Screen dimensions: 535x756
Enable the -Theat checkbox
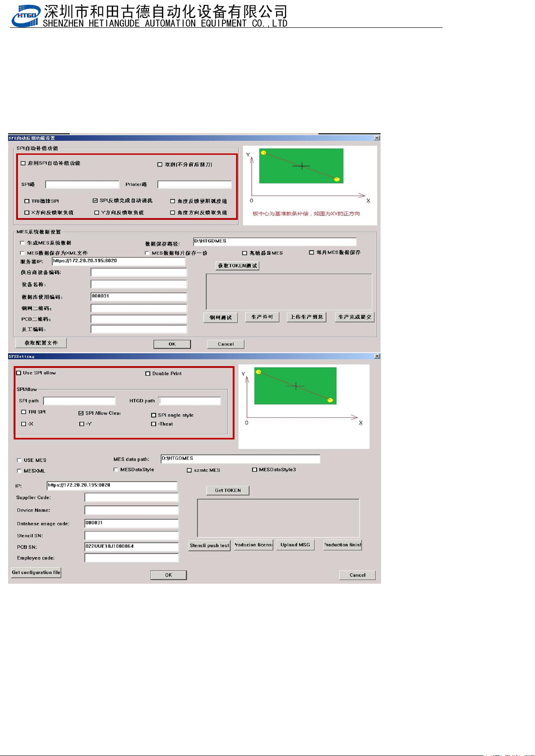tap(153, 424)
